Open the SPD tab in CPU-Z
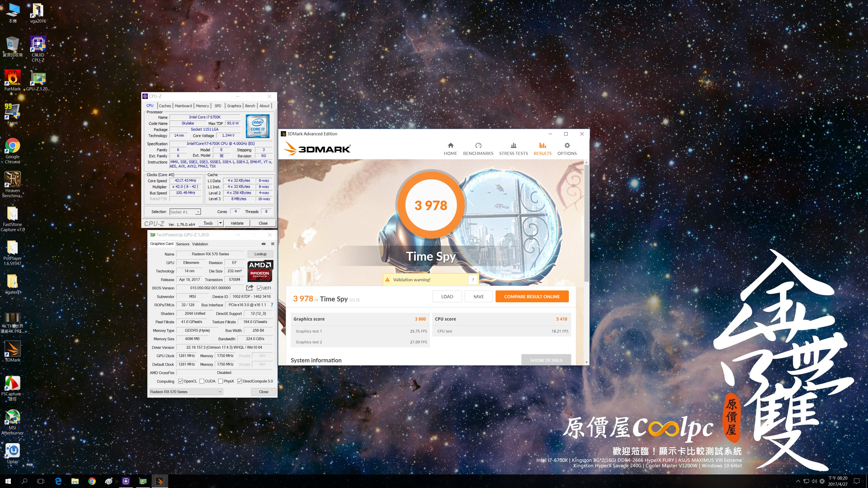The width and height of the screenshot is (868, 488). [218, 106]
